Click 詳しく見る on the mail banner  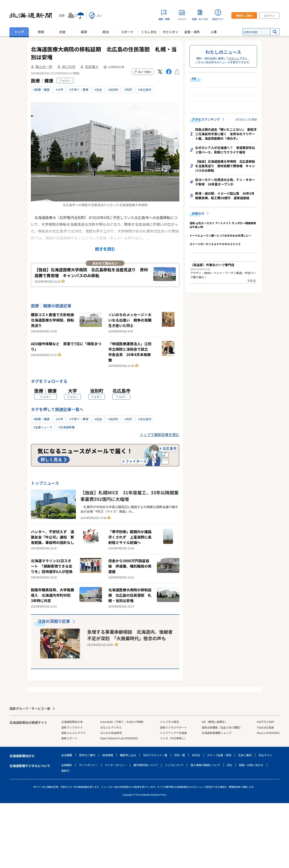[x=54, y=460]
